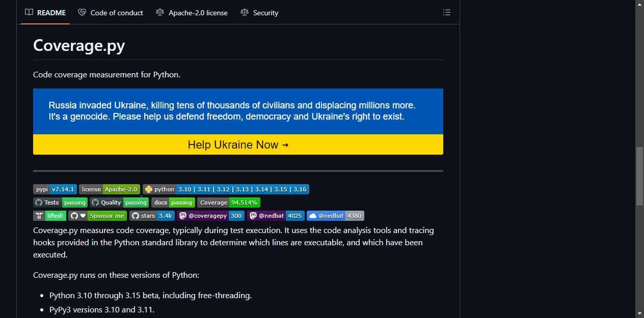Click cloud icon on @nedbat 4380 badge

pos(313,216)
